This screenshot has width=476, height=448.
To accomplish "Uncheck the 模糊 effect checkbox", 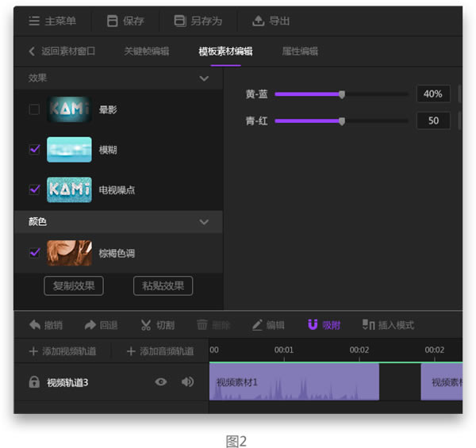I will (x=34, y=149).
